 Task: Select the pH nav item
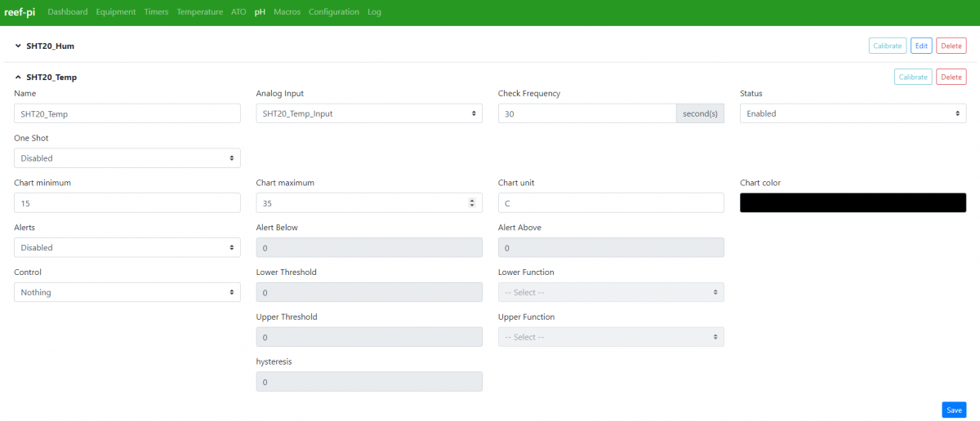pos(260,12)
